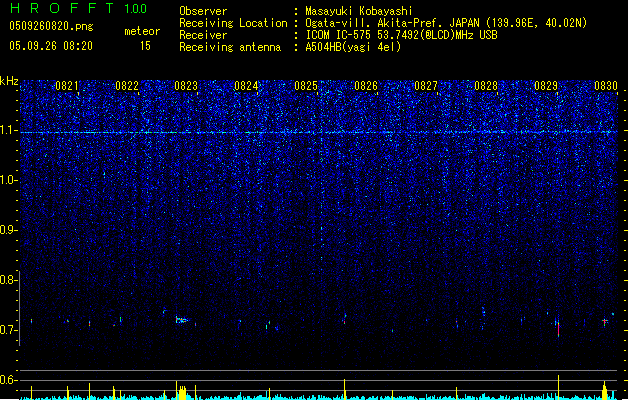Viewport: 629px width, 400px height.
Task: Select the filename 0509260820.png
Action: click(51, 27)
